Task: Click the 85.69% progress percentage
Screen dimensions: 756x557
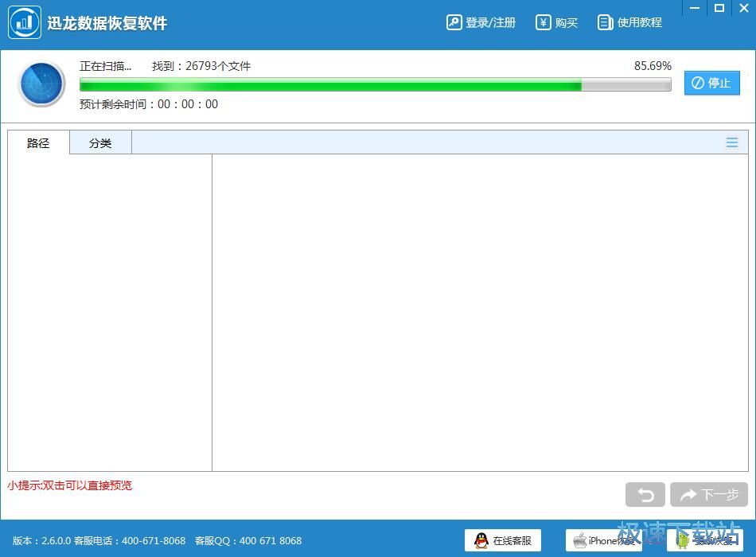Action: point(653,65)
